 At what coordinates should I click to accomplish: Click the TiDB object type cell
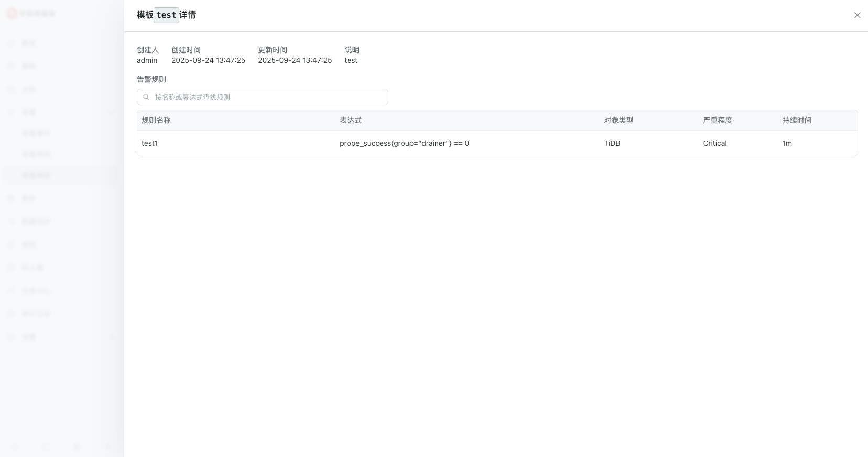pos(612,143)
